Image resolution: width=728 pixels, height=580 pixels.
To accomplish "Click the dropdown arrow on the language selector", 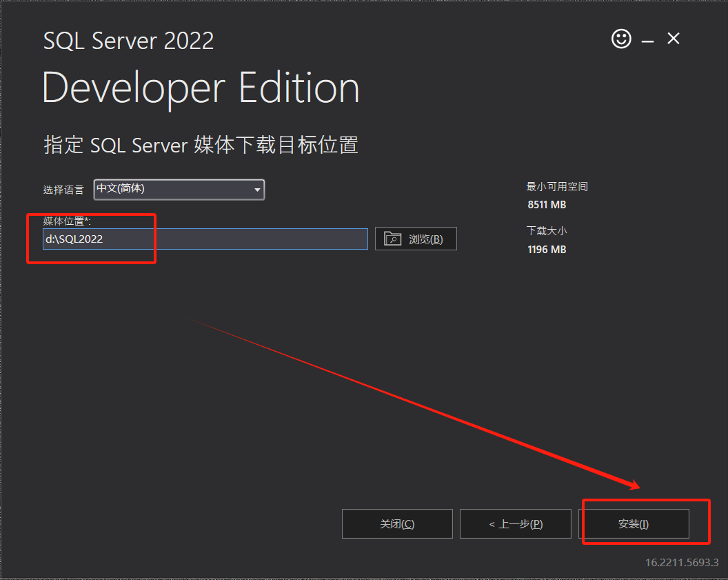I will (258, 190).
